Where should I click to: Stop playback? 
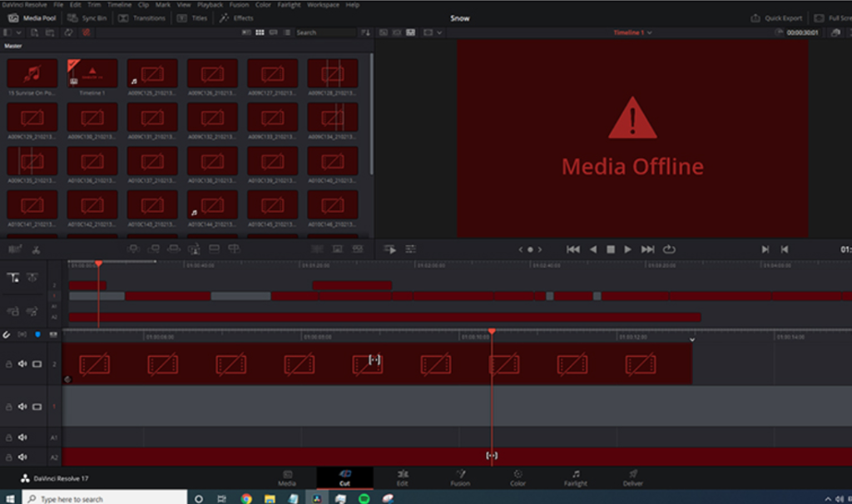(x=611, y=250)
